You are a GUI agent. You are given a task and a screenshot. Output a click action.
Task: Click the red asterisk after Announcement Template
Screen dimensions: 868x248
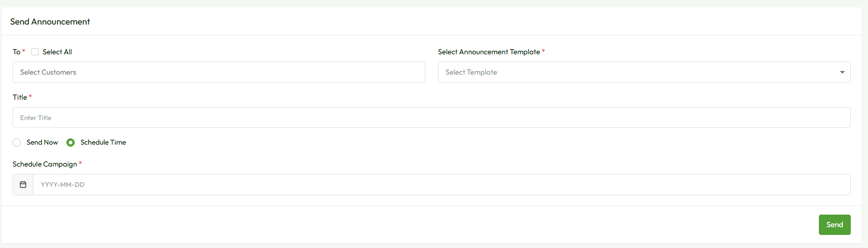(x=543, y=51)
